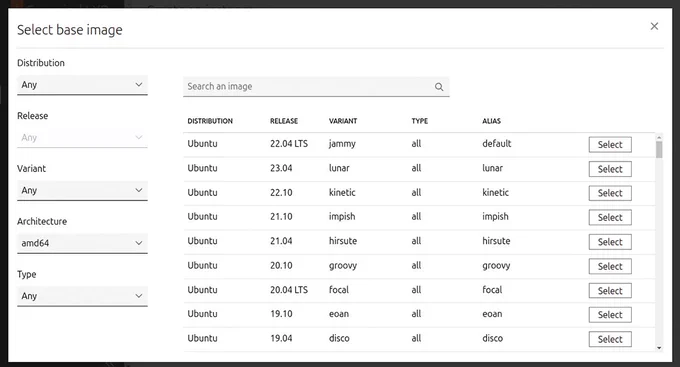Click the RELEASE column header

(284, 121)
